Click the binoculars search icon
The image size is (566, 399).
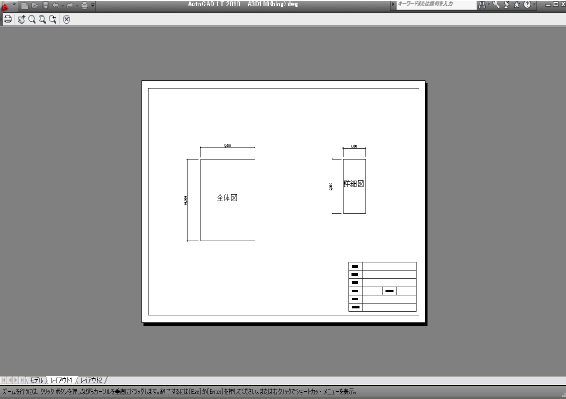click(x=482, y=5)
